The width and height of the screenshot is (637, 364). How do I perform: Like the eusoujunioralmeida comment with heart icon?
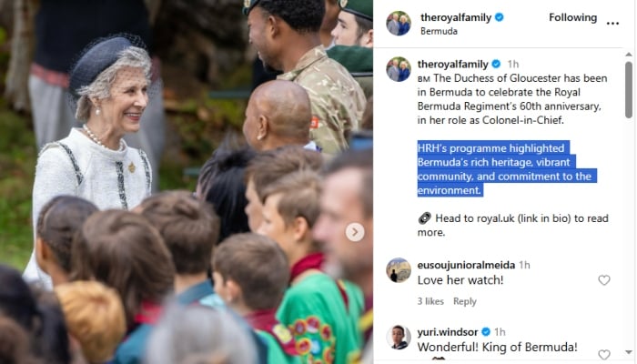click(604, 280)
